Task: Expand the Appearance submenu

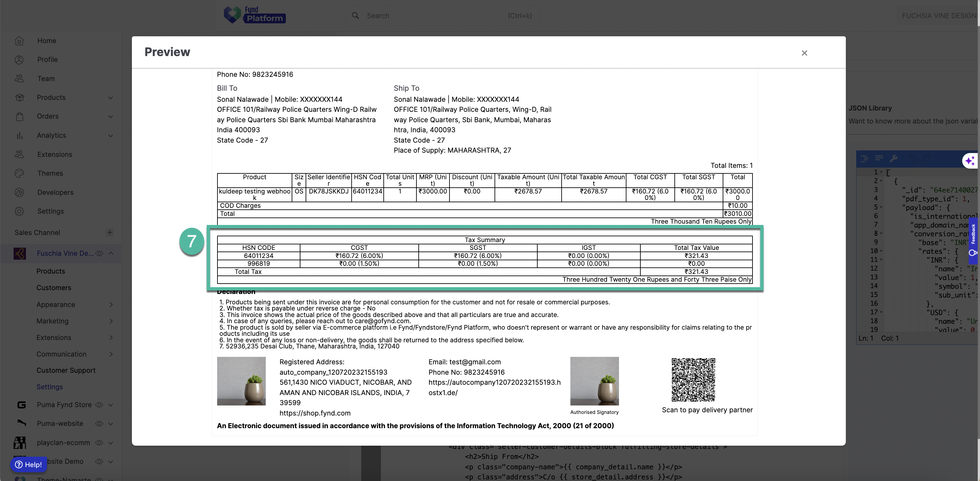Action: 111,304
